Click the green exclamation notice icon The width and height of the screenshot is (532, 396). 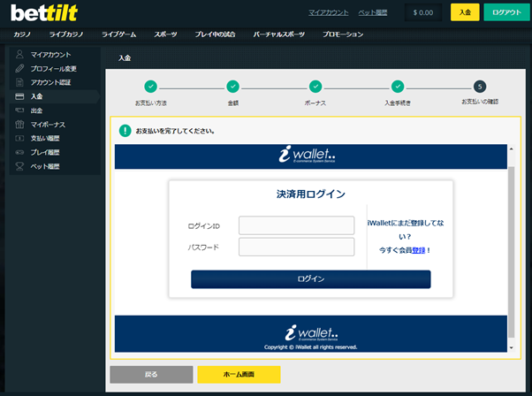click(125, 131)
